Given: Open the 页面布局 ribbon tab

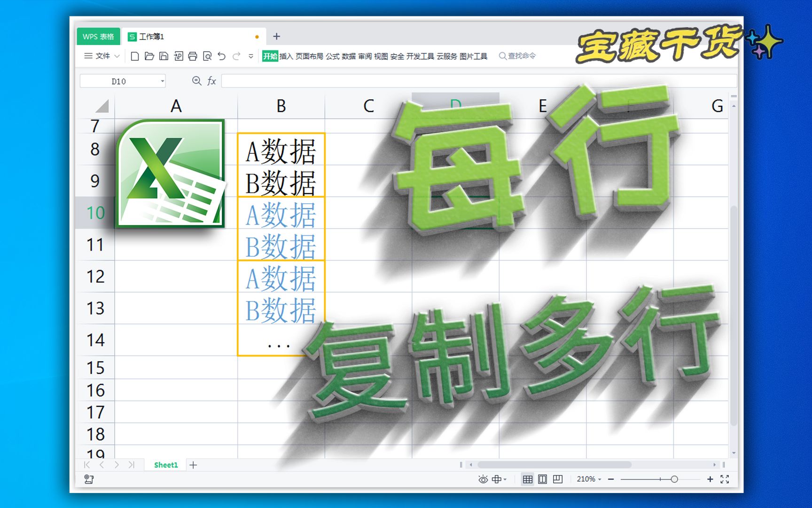Looking at the screenshot, I should click(309, 56).
